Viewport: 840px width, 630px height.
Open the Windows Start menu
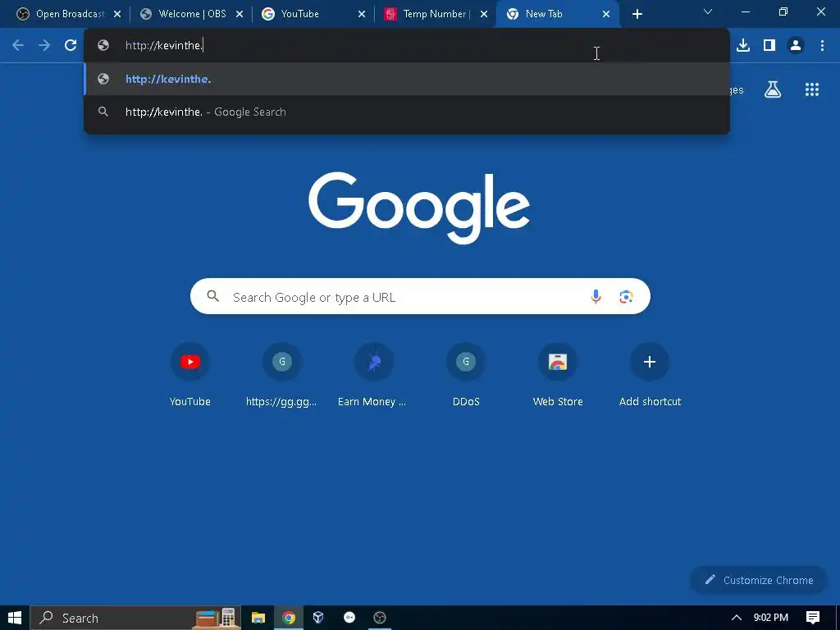pyautogui.click(x=15, y=618)
